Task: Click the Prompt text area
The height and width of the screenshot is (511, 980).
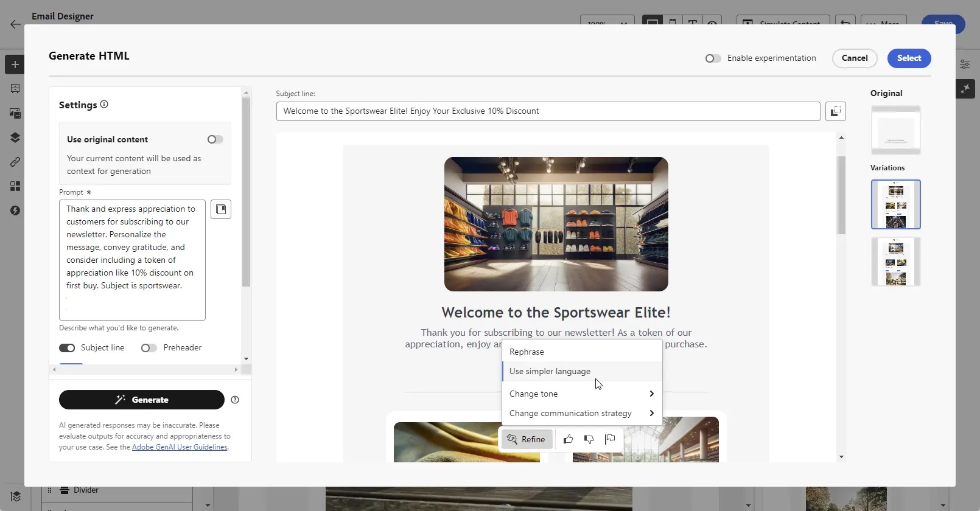Action: [x=132, y=260]
